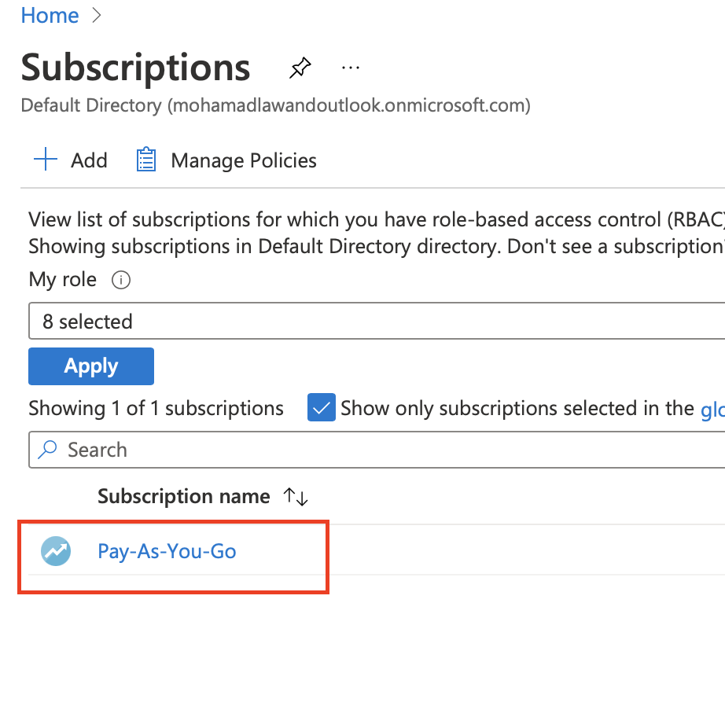Open the global subscriptions filter link
Image resolution: width=725 pixels, height=728 pixels.
(x=712, y=409)
